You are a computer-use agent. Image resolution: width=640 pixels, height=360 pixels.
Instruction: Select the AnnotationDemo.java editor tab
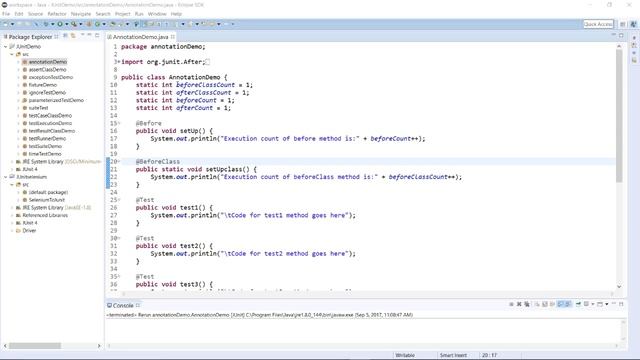tap(140, 37)
